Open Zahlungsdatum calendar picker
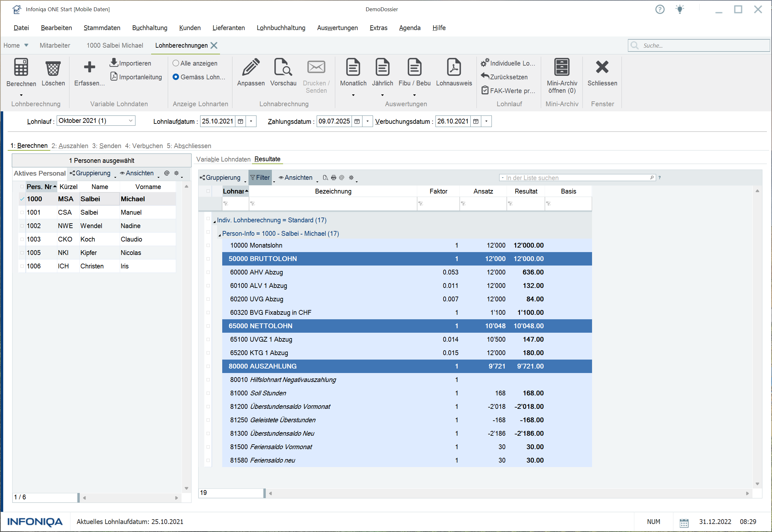This screenshot has height=532, width=772. pyautogui.click(x=357, y=121)
